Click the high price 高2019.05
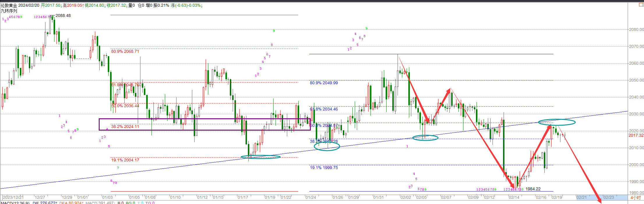644x204 pixels. click(73, 5)
